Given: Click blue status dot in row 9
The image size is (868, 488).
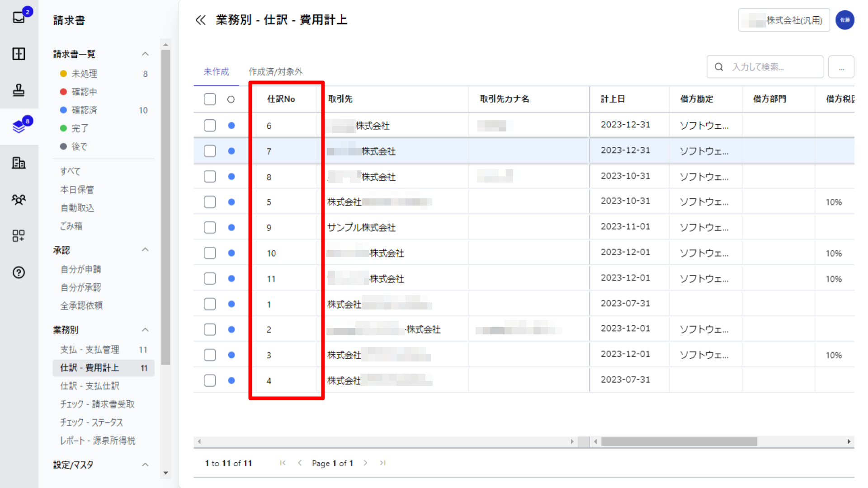Looking at the screenshot, I should point(231,227).
